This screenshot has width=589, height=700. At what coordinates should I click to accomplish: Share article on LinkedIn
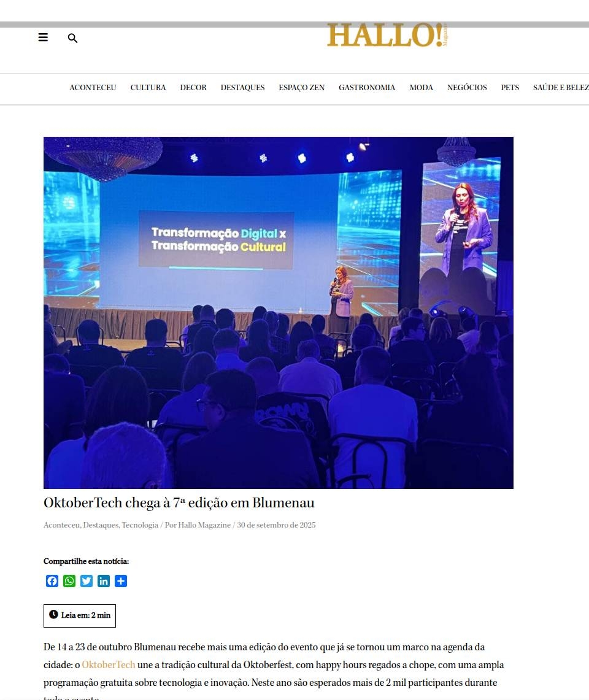pos(104,581)
